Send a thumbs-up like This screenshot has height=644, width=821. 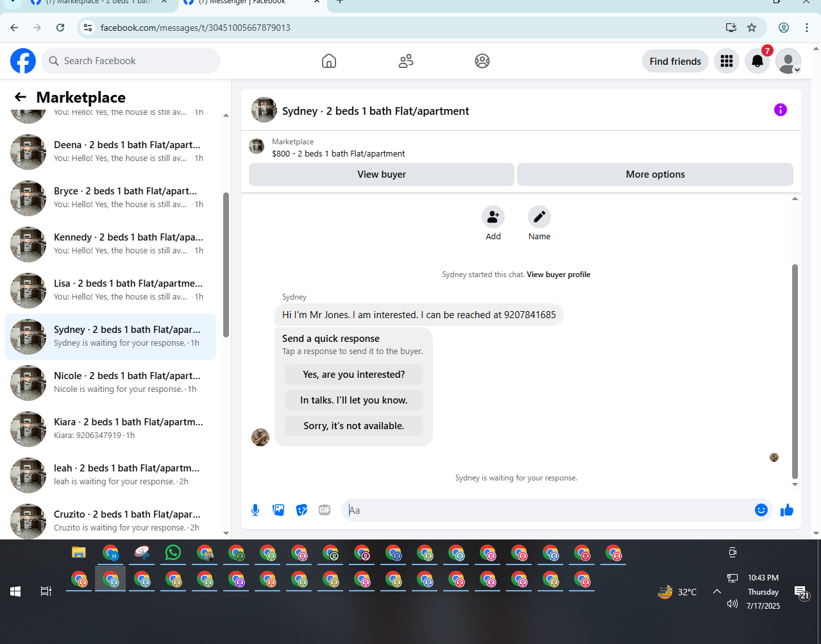787,510
